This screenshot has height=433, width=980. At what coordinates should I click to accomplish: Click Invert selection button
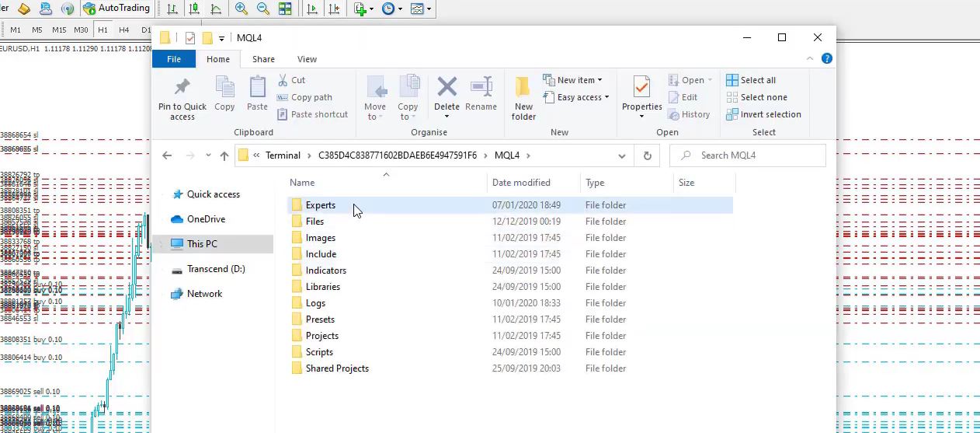[763, 114]
